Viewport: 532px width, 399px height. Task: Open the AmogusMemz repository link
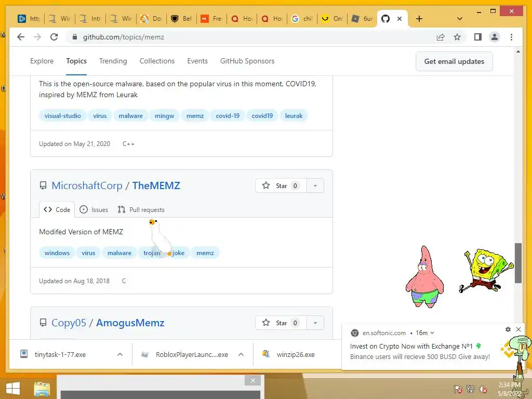130,323
